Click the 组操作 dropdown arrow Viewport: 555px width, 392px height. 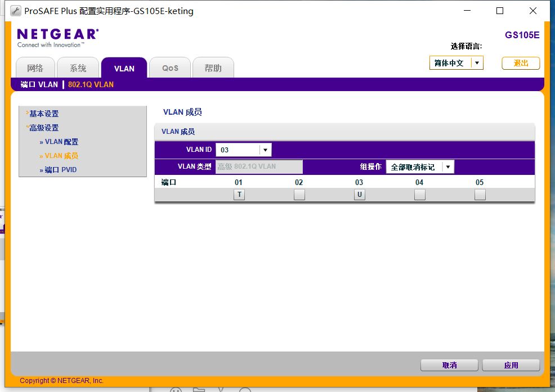(448, 167)
